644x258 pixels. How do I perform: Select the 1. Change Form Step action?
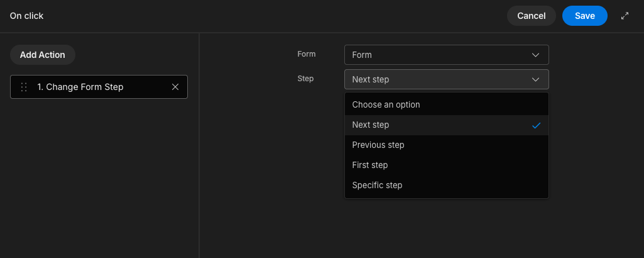pyautogui.click(x=99, y=87)
